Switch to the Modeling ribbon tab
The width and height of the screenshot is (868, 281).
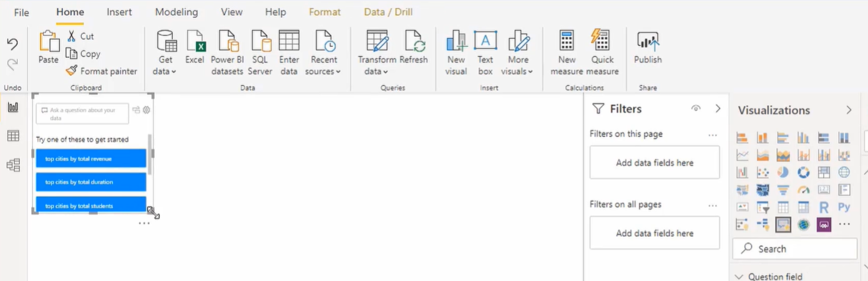pyautogui.click(x=177, y=12)
